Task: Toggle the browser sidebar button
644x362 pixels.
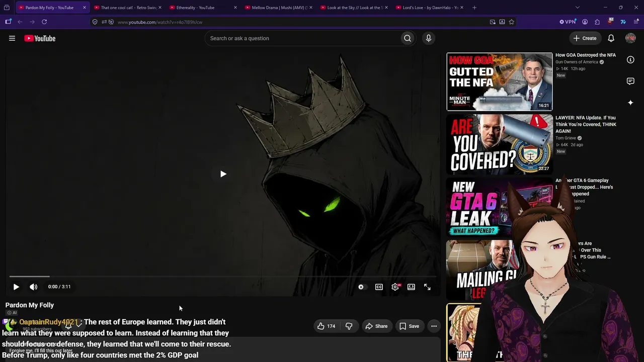Action: tap(8, 22)
